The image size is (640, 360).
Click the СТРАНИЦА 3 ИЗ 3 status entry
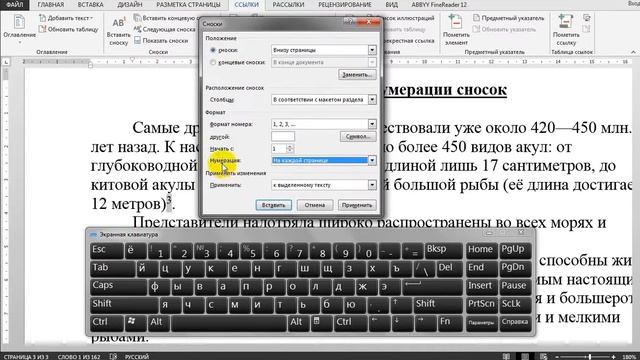[x=26, y=357]
